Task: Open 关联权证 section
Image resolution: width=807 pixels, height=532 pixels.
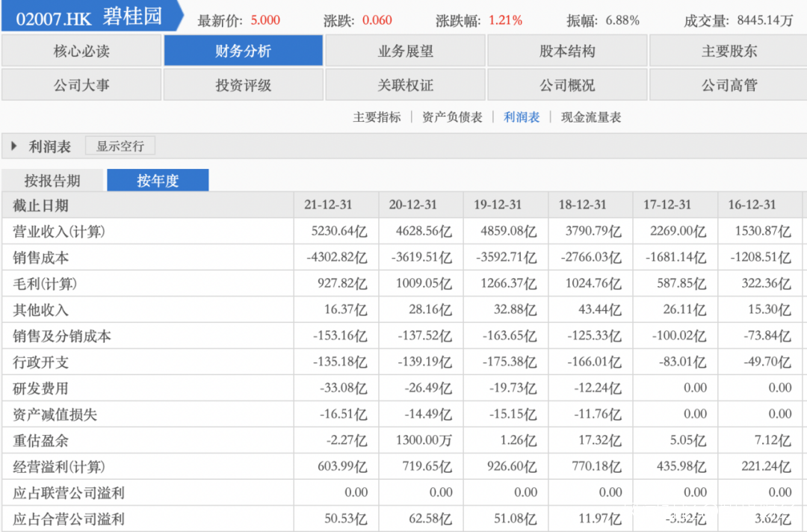Action: coord(406,85)
